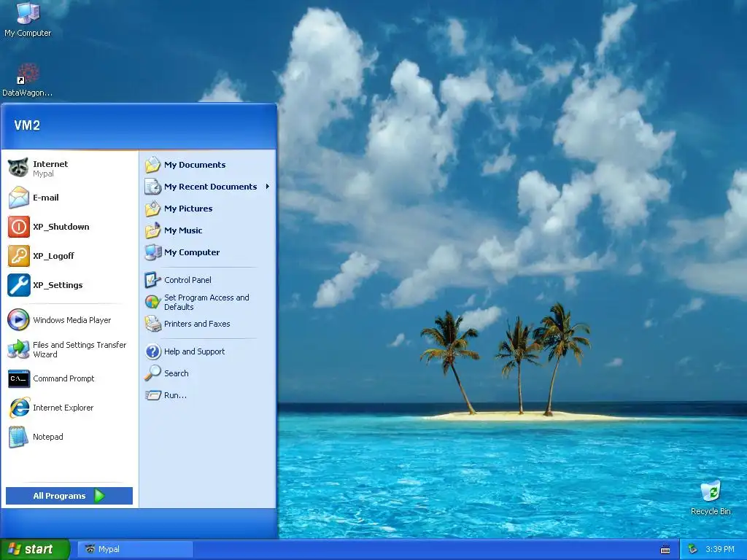
Task: Click the XP_Logoff key icon
Action: [18, 256]
